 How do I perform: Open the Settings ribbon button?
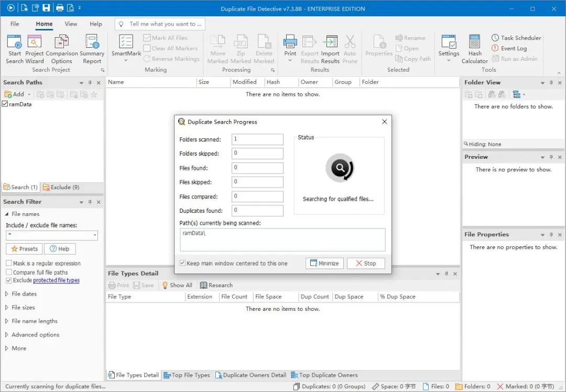tap(449, 48)
